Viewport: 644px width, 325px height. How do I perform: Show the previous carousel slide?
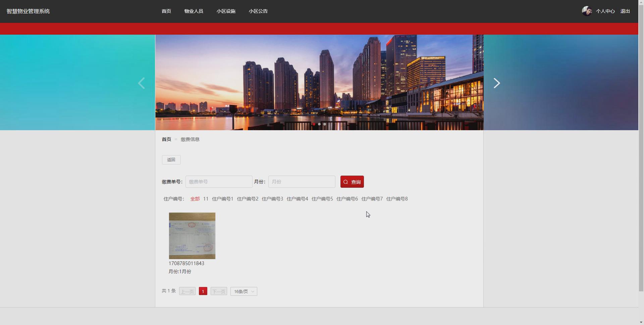point(141,83)
